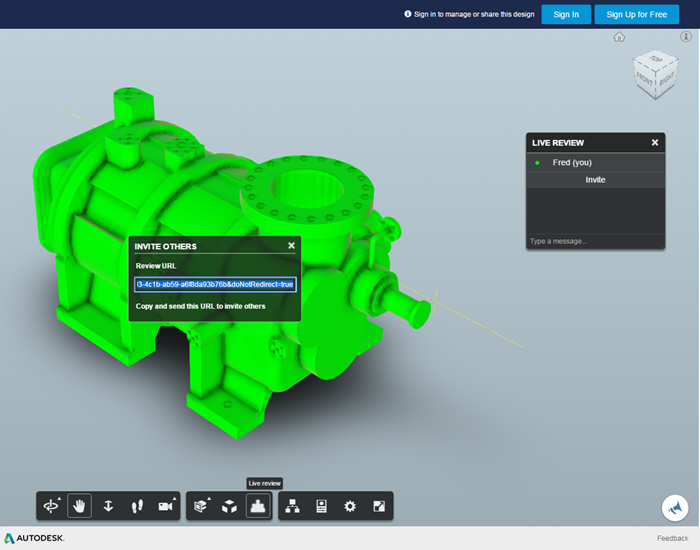Click the Invite Others dialog title
Viewport: 700px width, 550px height.
pos(166,246)
